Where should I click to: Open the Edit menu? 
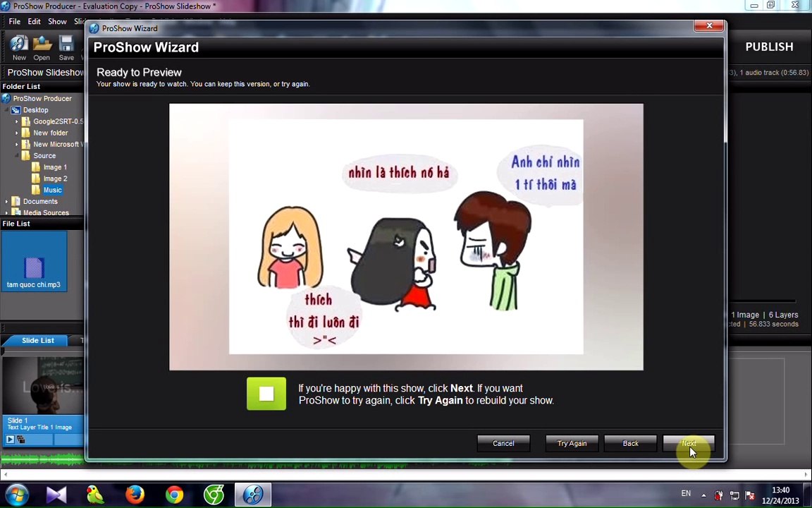(x=34, y=21)
